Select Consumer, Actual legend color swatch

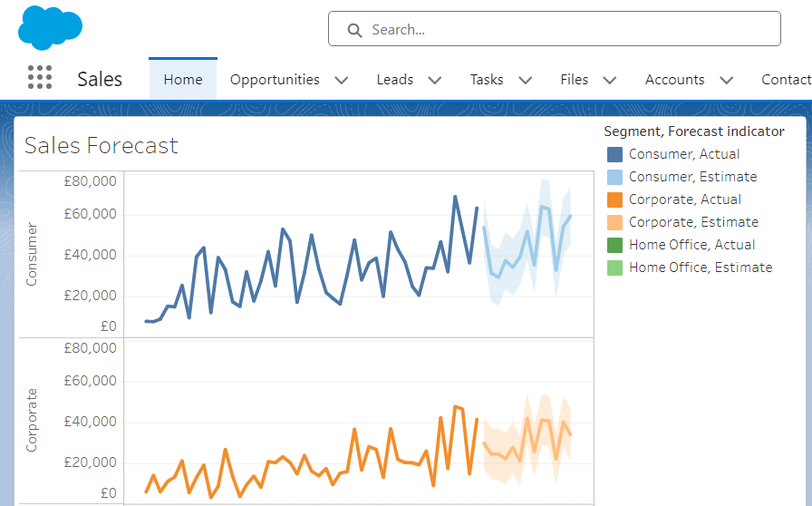(614, 154)
